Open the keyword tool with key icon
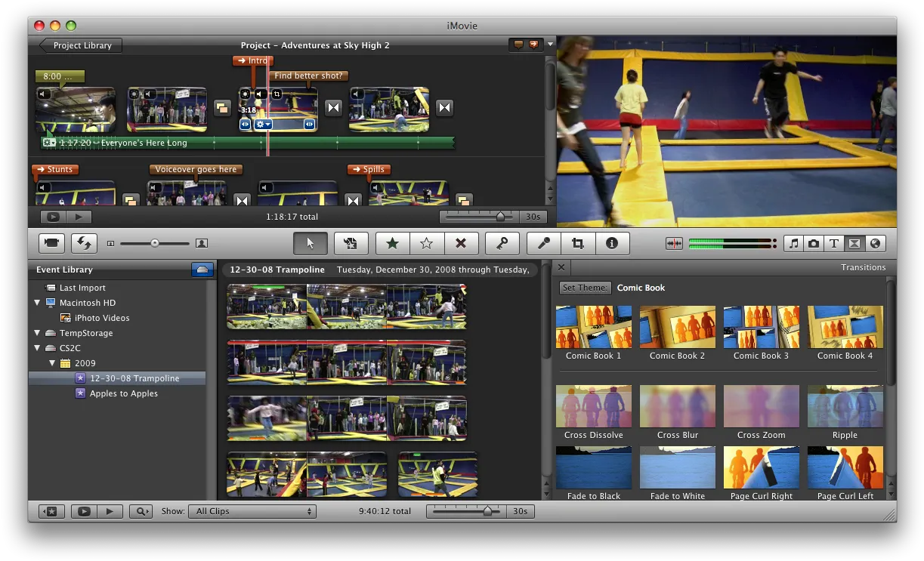The image size is (924, 561). pos(502,243)
